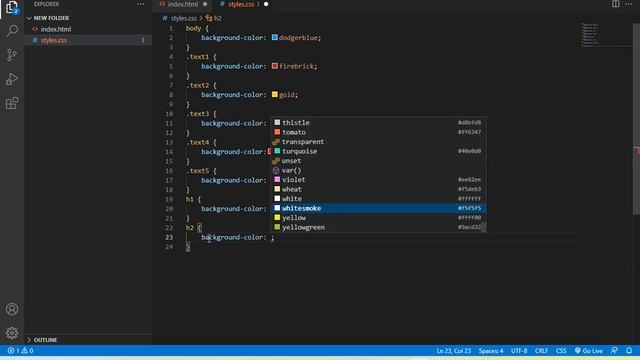Screen dimensions: 640x360
Task: Open the Accounts icon in activity bar
Action: [12, 309]
